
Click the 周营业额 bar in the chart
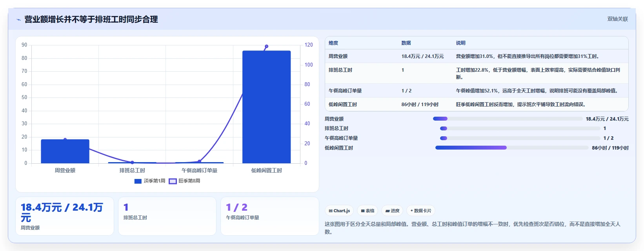click(65, 151)
